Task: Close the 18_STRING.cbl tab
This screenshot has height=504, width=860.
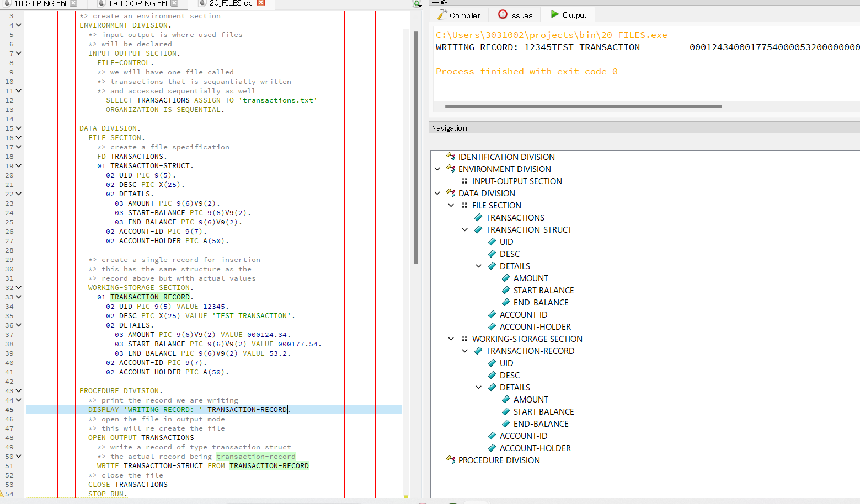Action: [x=73, y=3]
